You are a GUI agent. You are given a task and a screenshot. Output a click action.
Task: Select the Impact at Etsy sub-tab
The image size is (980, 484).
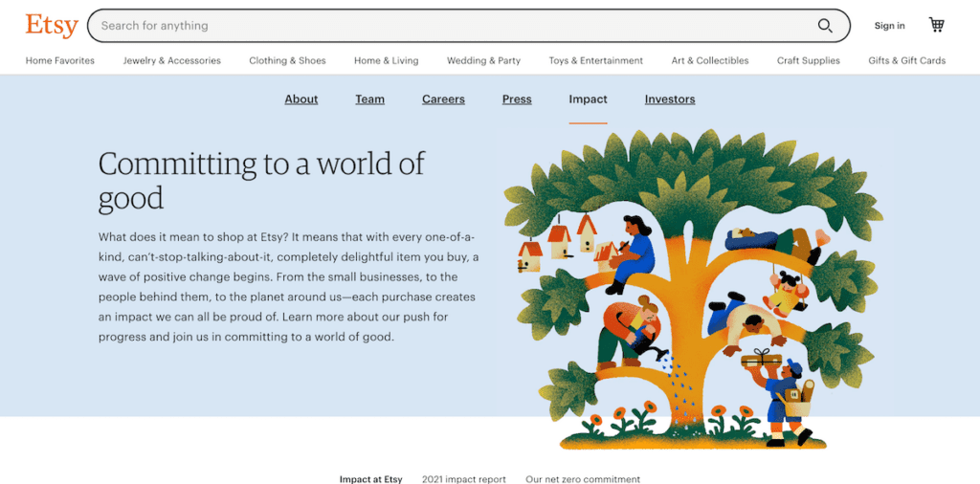371,479
